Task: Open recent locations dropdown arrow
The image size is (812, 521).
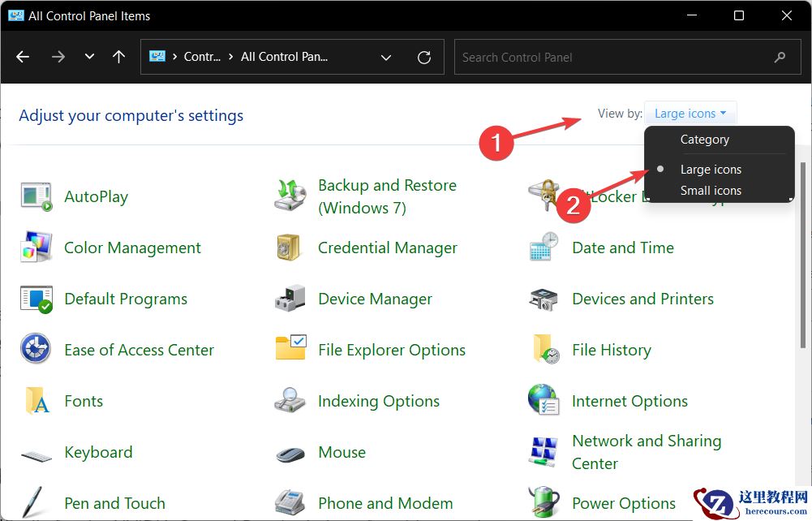Action: (x=89, y=58)
